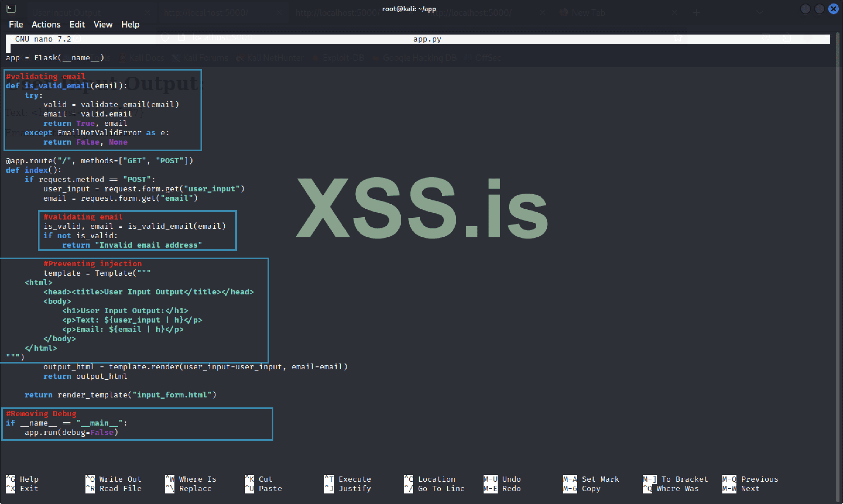Click the terminal icon in title bar
The width and height of the screenshot is (843, 504).
11,8
